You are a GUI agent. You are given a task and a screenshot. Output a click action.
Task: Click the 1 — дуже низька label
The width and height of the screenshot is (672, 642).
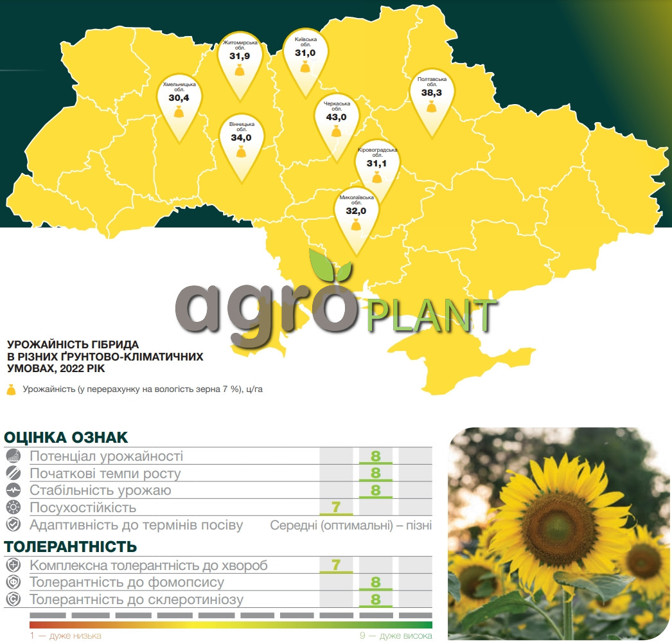pos(66,636)
